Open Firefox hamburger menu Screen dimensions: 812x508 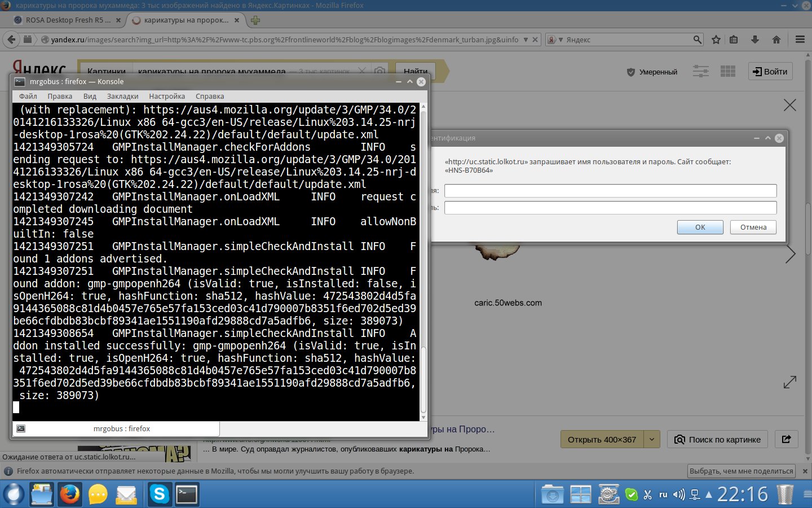pyautogui.click(x=800, y=40)
